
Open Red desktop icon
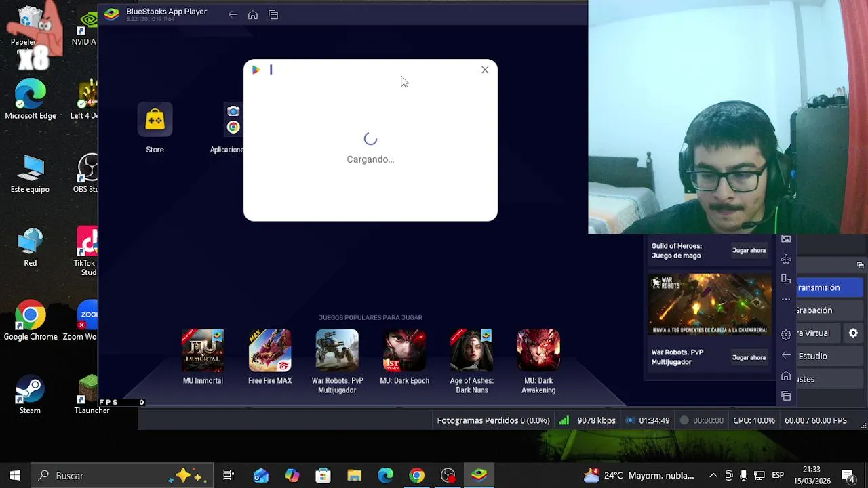(x=31, y=247)
